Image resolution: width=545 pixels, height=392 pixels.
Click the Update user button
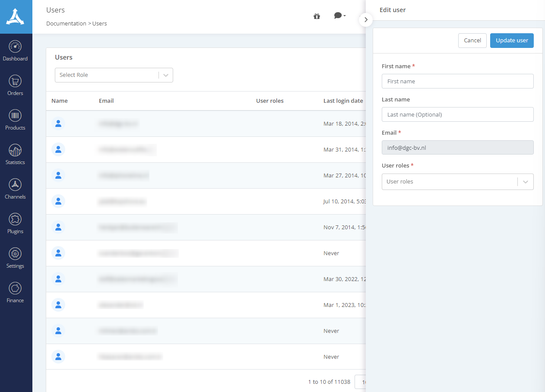click(x=512, y=41)
